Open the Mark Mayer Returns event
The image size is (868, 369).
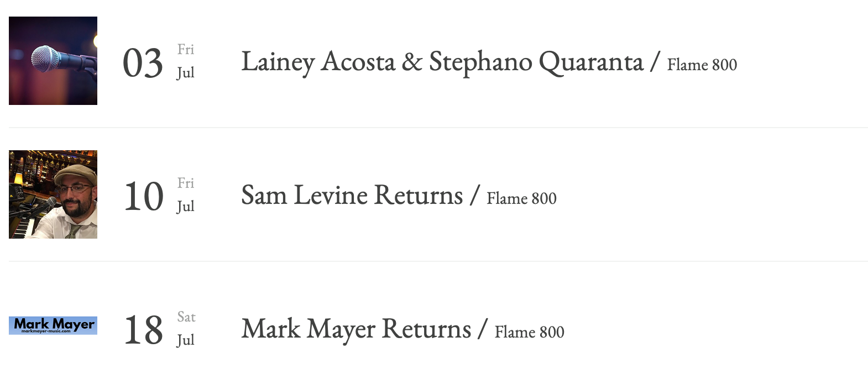coord(356,329)
